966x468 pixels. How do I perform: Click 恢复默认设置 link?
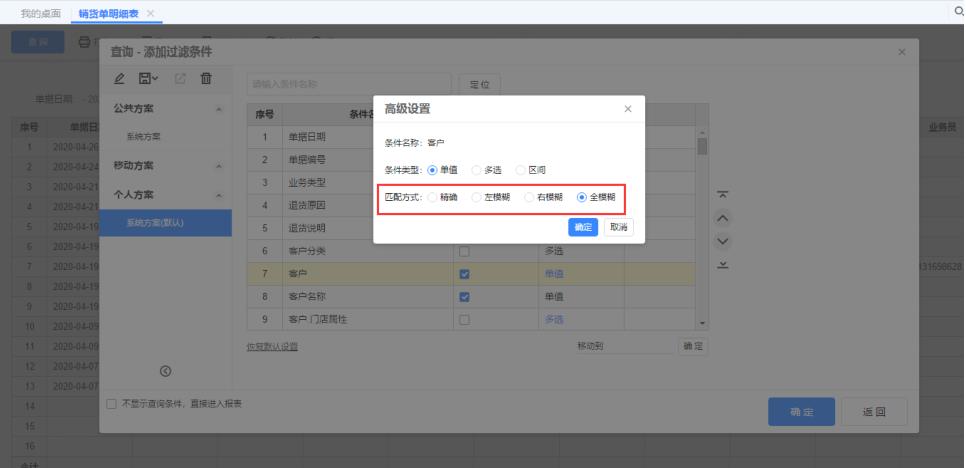click(x=272, y=347)
